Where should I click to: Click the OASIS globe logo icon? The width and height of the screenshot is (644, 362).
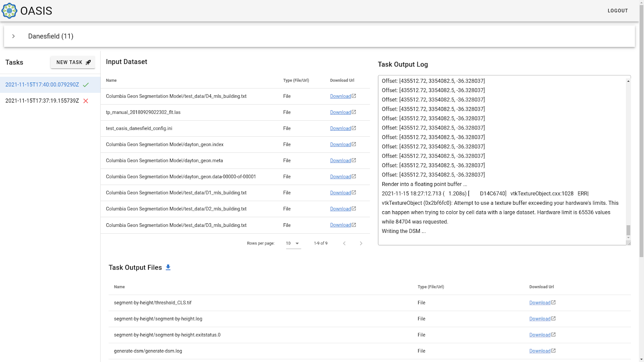[x=9, y=11]
